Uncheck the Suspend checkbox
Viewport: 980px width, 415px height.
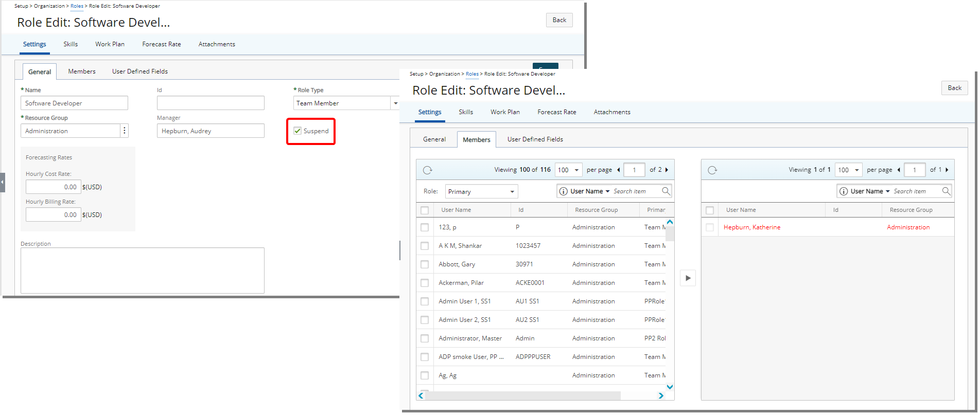[x=297, y=131]
